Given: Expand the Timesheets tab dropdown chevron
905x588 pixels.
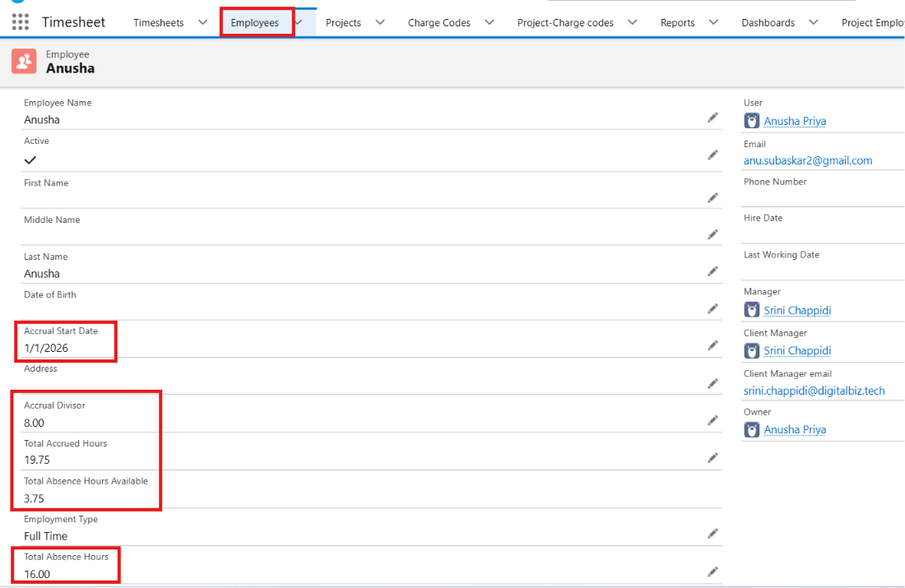Looking at the screenshot, I should click(202, 22).
